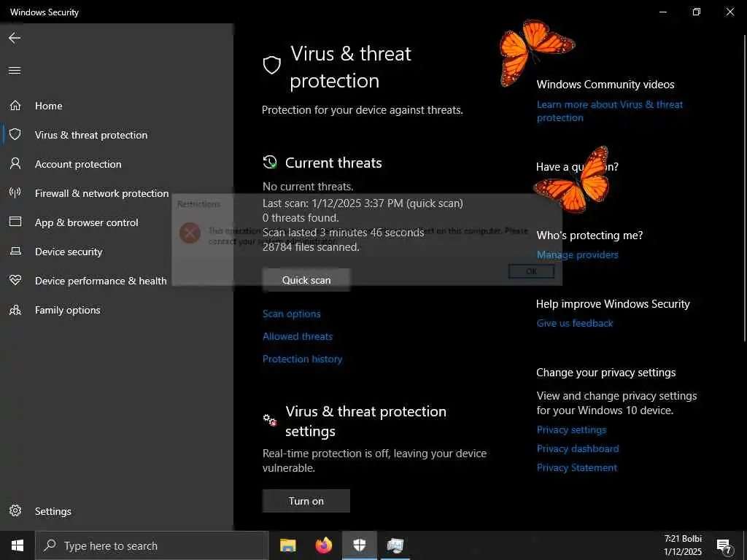This screenshot has width=747, height=560.
Task: Open Privacy settings link
Action: 571,429
